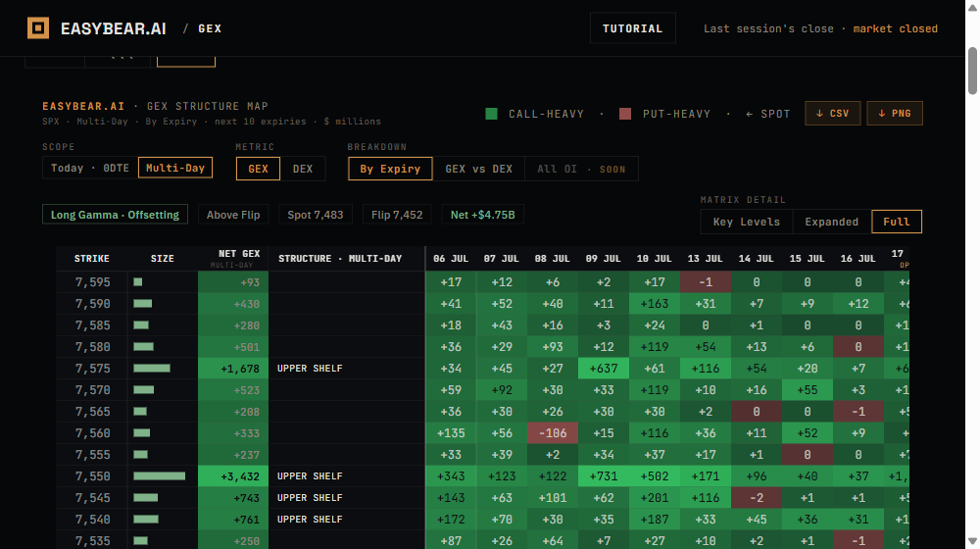The height and width of the screenshot is (549, 980).
Task: Click the Long Gamma · Offsetting badge
Action: tap(115, 215)
